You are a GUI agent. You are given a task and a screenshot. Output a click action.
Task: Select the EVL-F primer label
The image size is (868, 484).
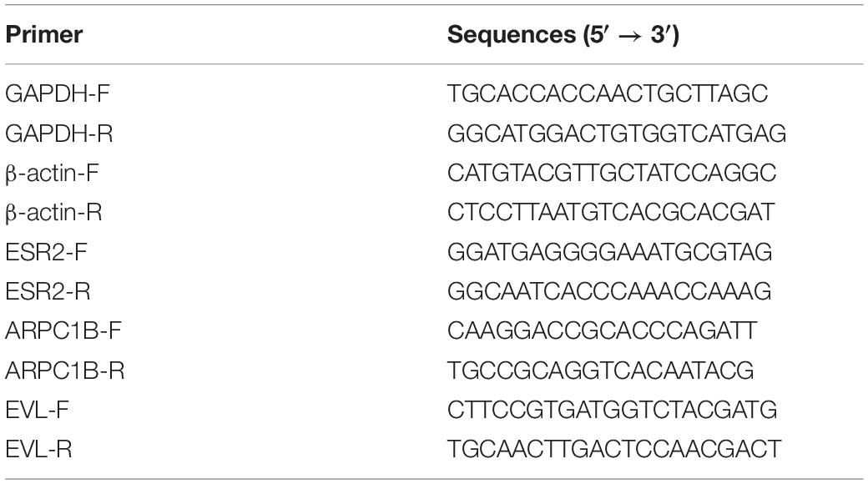click(x=37, y=410)
